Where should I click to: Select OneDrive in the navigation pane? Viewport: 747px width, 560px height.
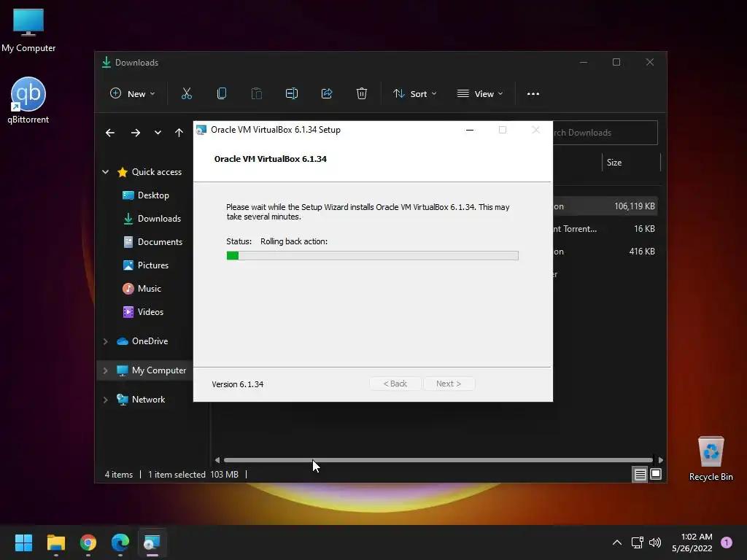click(x=142, y=341)
